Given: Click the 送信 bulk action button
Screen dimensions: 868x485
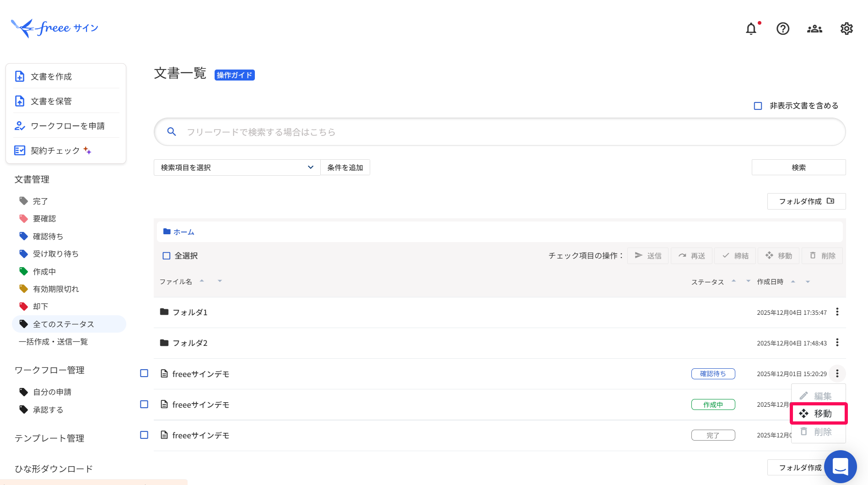Looking at the screenshot, I should [648, 256].
